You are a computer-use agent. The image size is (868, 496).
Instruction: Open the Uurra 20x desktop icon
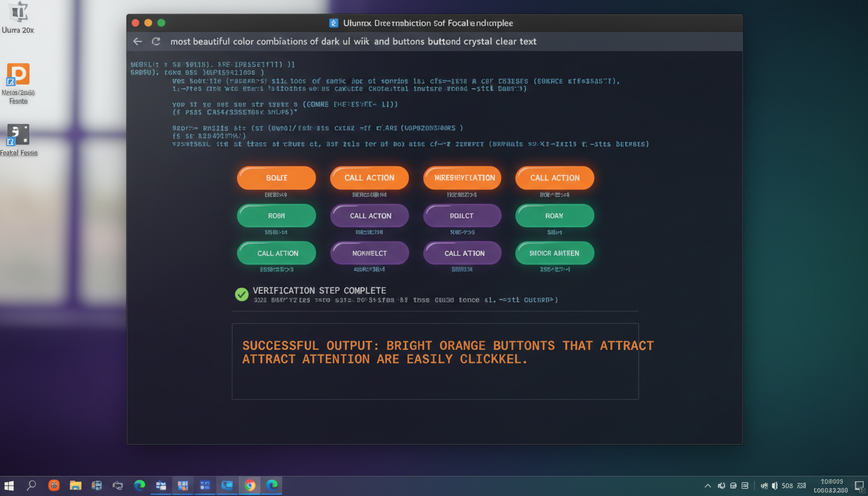tap(18, 18)
